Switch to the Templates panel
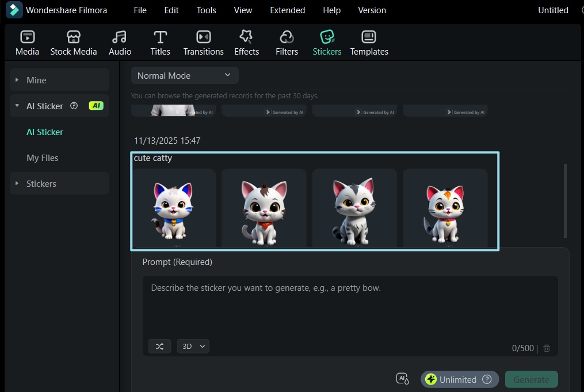The image size is (584, 392). [x=369, y=42]
